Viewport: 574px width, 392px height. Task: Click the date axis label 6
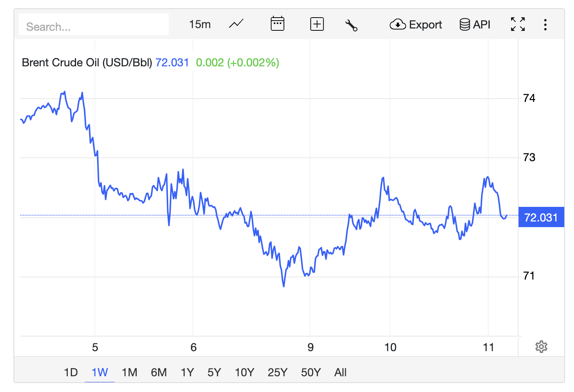(x=193, y=347)
